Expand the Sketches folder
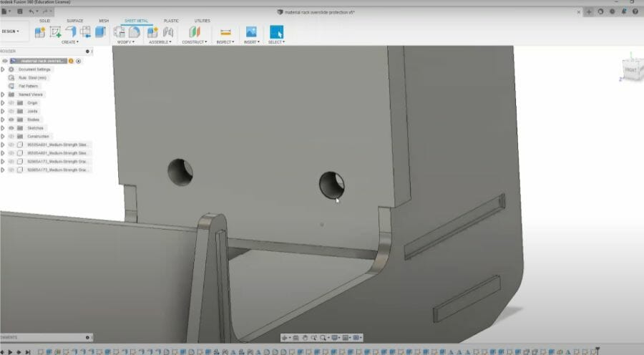The width and height of the screenshot is (644, 355). (x=3, y=128)
